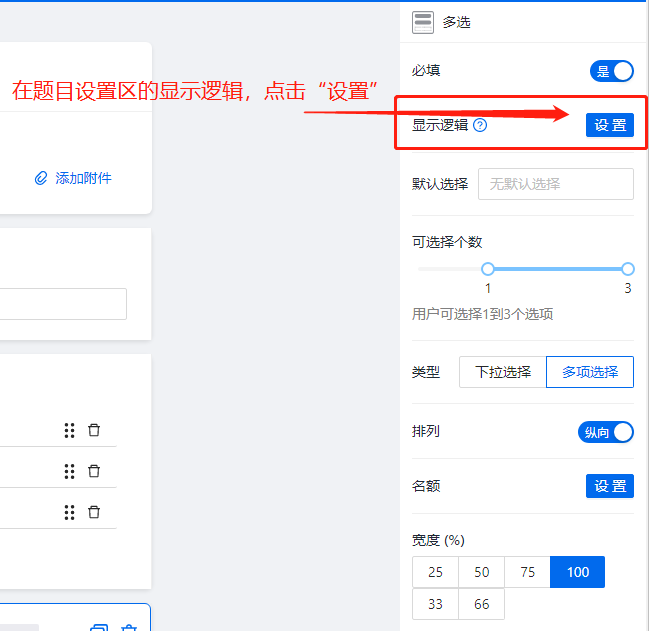Click the paperclip icon beside 添加附件
Screen dimensions: 649x631
pos(41,178)
